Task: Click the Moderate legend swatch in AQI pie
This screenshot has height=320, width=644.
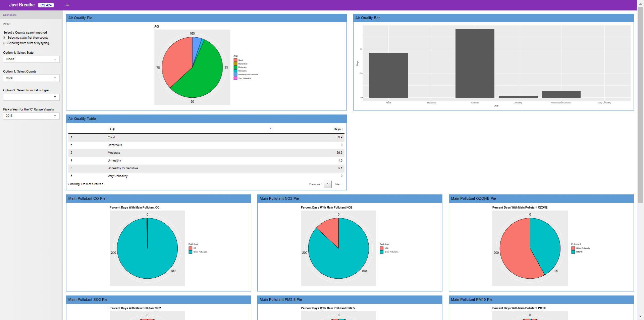Action: pyautogui.click(x=235, y=67)
